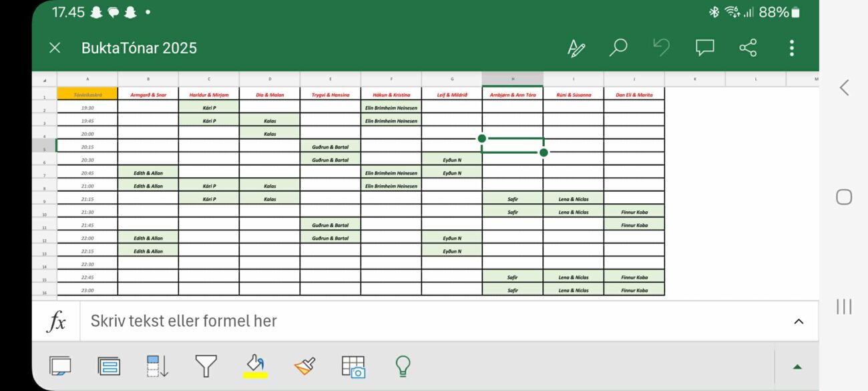Tap the lightbulb Tell Me icon
The width and height of the screenshot is (868, 391).
coord(402,366)
